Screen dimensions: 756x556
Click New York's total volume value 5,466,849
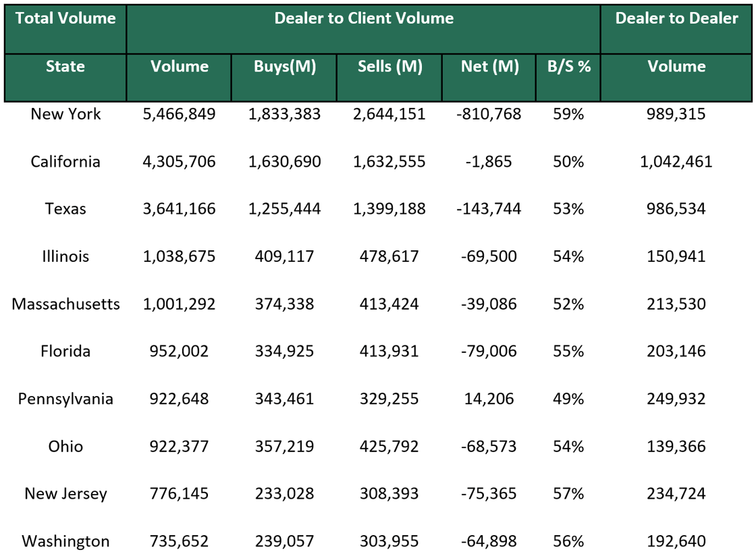click(x=179, y=114)
